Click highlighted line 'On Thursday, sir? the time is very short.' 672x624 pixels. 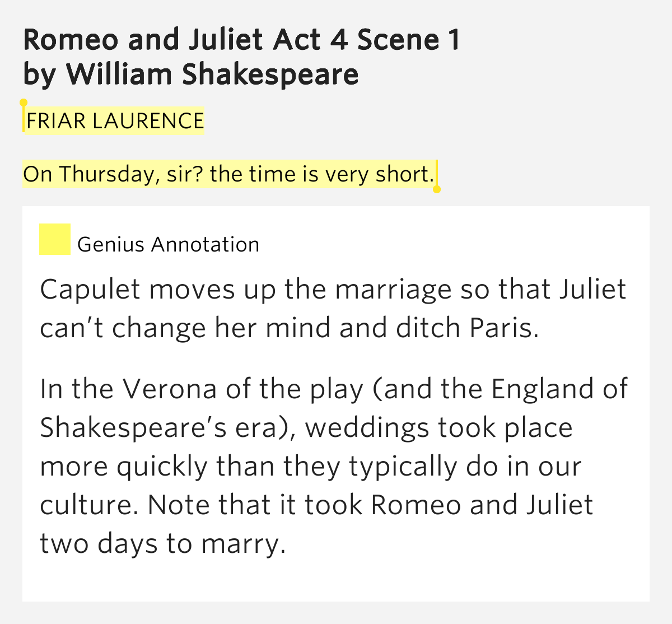(229, 174)
